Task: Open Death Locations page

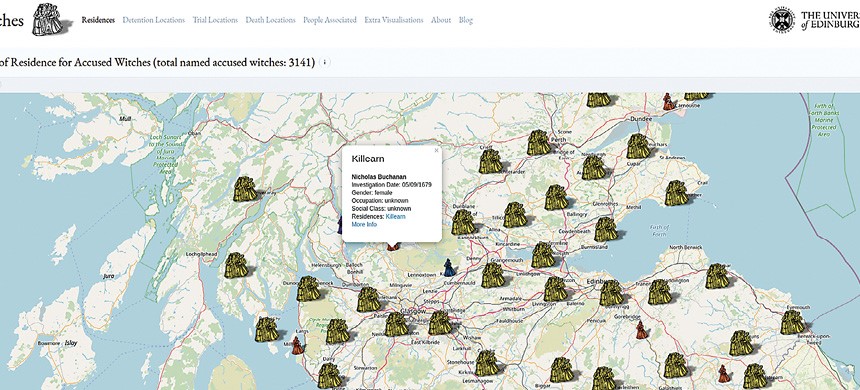Action: coord(270,20)
